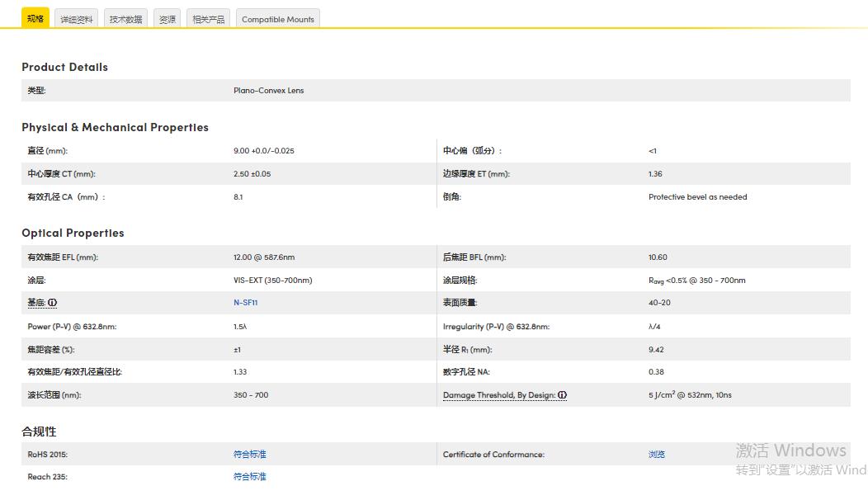Open the 技术数据 tab
Screen dimensions: 868x500
click(x=125, y=19)
